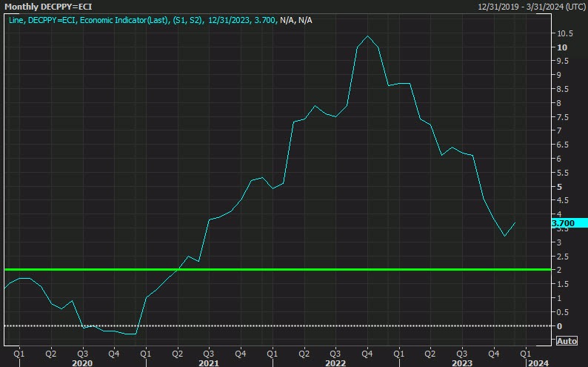Image resolution: width=588 pixels, height=367 pixels.
Task: Click the final Q1 label before 2024
Action: pos(526,353)
